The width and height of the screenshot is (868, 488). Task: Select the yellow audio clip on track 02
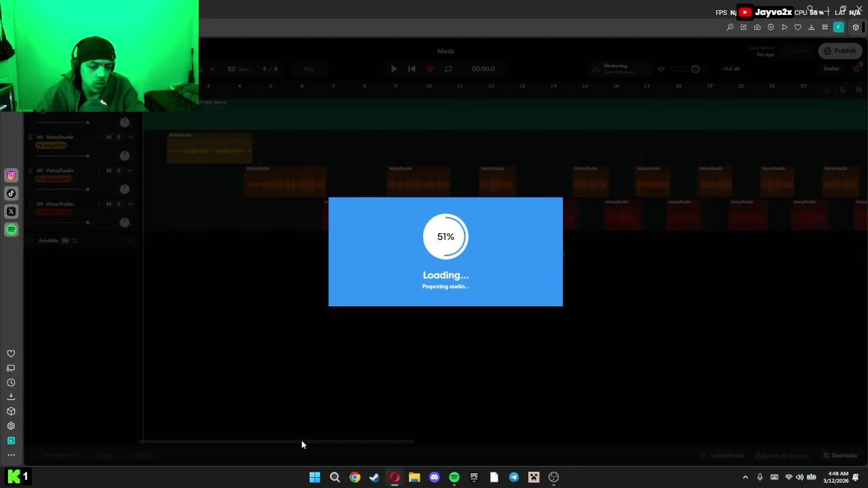(x=210, y=148)
